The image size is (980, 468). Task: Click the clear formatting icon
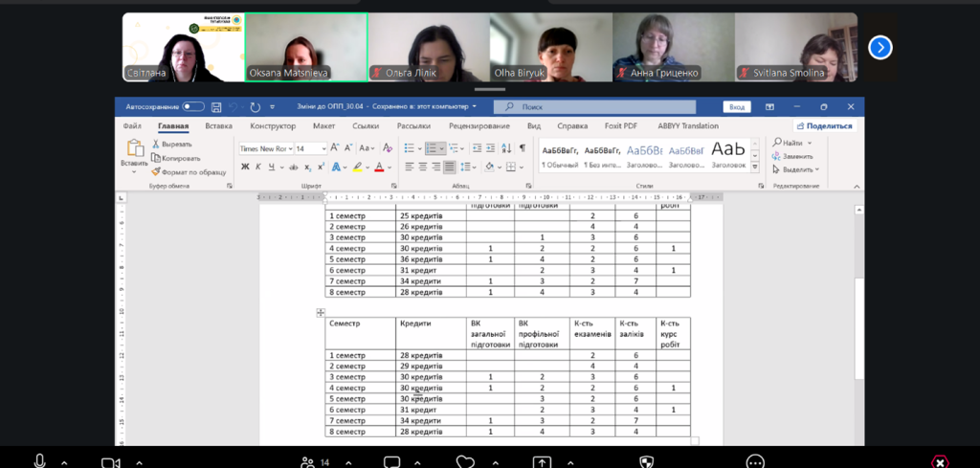[388, 148]
